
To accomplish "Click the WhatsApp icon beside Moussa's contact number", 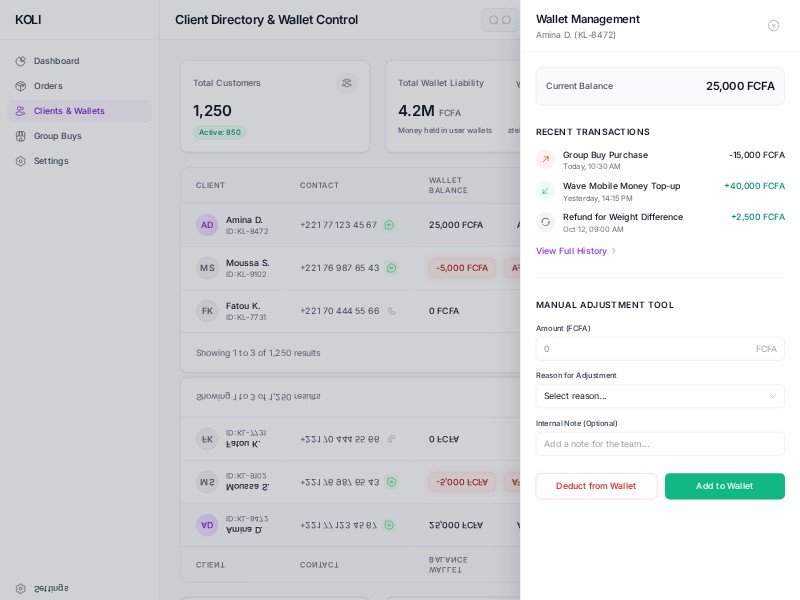I will (391, 268).
